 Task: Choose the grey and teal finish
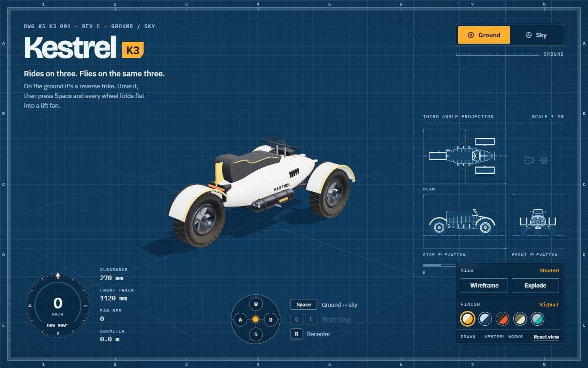click(537, 319)
